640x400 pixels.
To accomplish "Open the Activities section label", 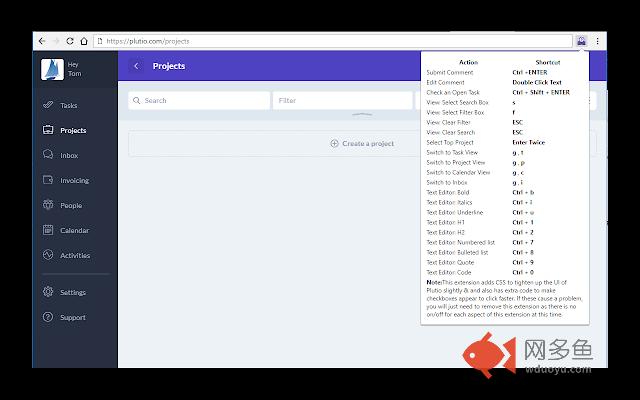I will click(x=75, y=256).
